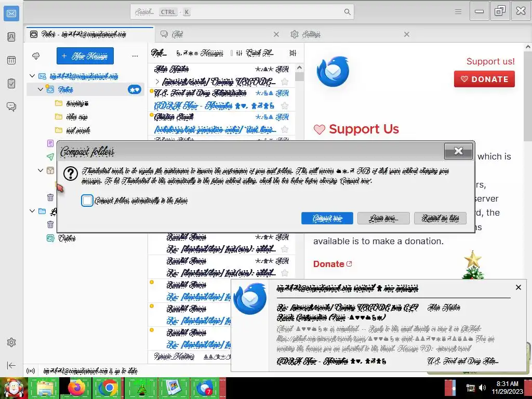This screenshot has width=532, height=399.
Task: Click the red DONATE button
Action: [484, 79]
